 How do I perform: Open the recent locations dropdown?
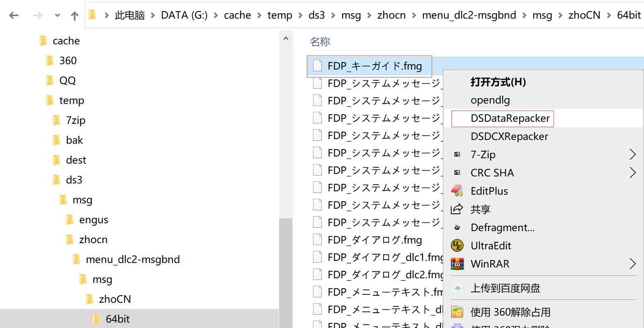point(57,16)
